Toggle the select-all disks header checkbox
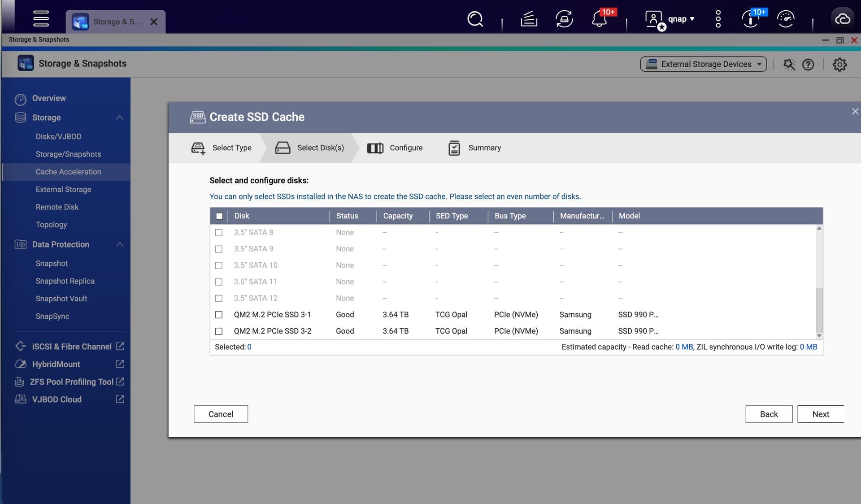 tap(219, 216)
